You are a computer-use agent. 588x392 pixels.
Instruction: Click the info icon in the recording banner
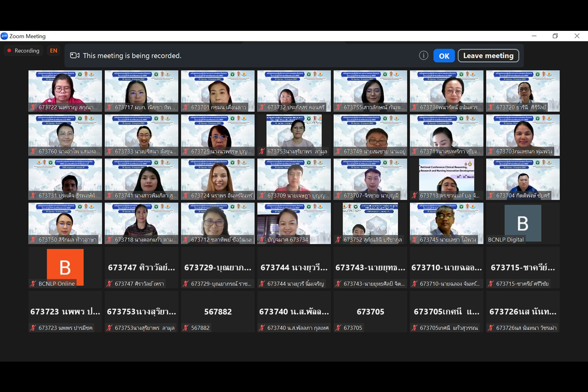[424, 55]
